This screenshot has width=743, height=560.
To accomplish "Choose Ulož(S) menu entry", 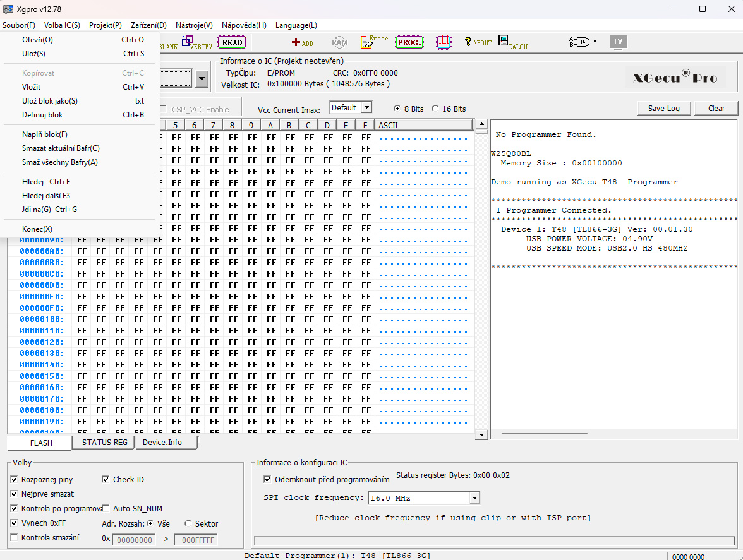I will pos(80,54).
